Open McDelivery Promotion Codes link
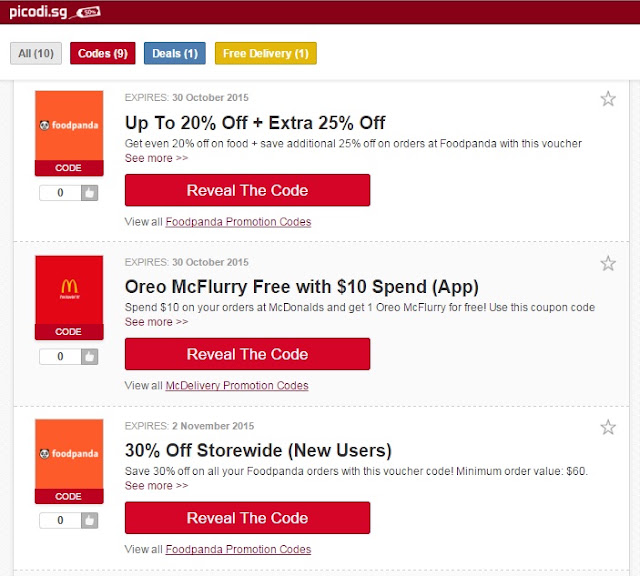Screen dimensions: 640x576 [x=237, y=386]
